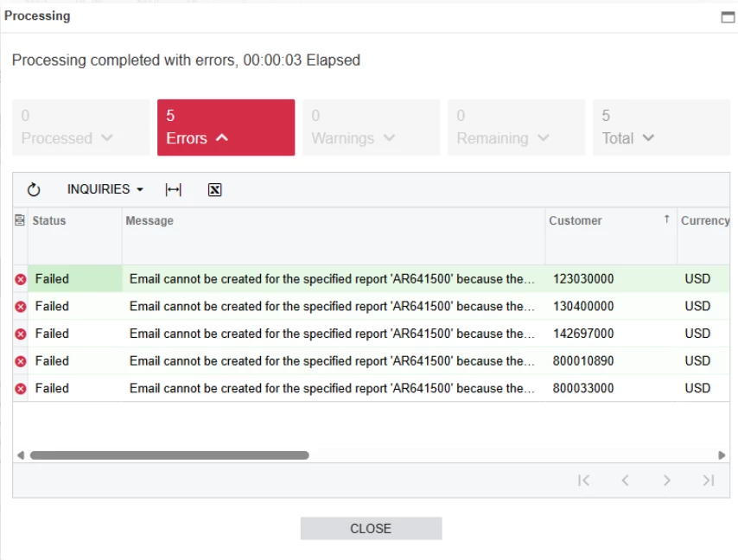Select the Failed status cell for 800010890

point(75,361)
